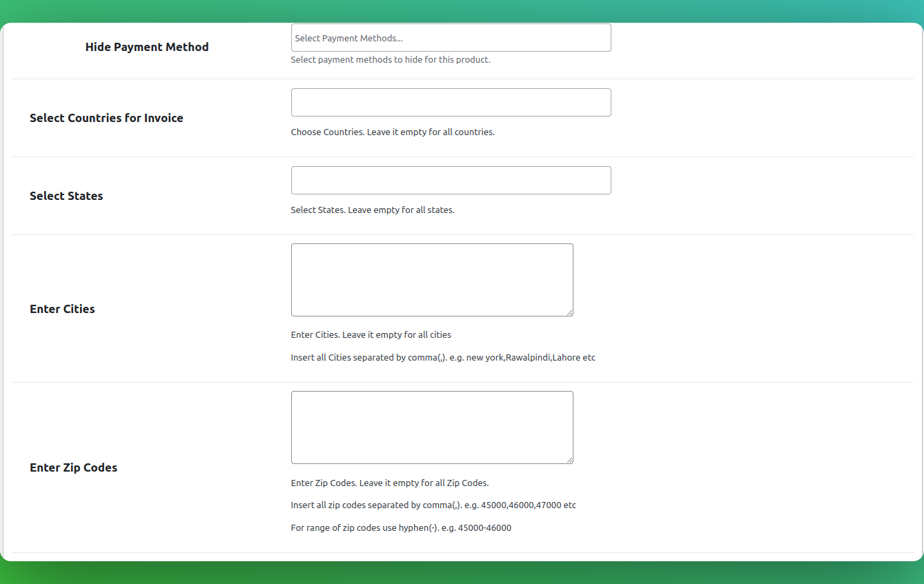This screenshot has height=584, width=924.
Task: Click the zip code range hyphen hint
Action: pos(400,528)
